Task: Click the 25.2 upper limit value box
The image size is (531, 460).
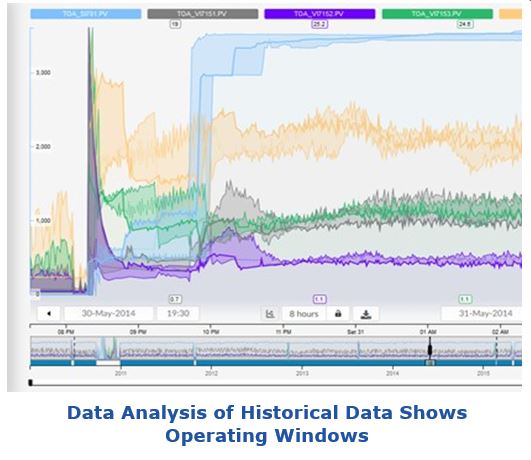Action: click(x=319, y=24)
